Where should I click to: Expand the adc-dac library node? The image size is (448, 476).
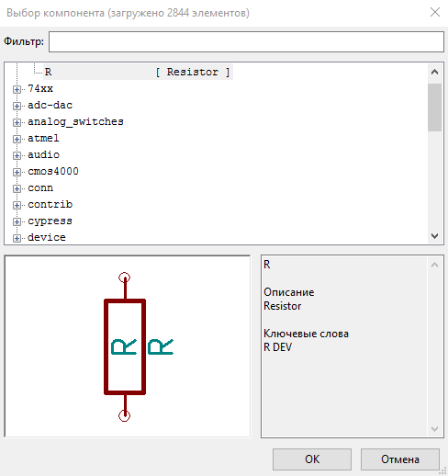click(17, 106)
